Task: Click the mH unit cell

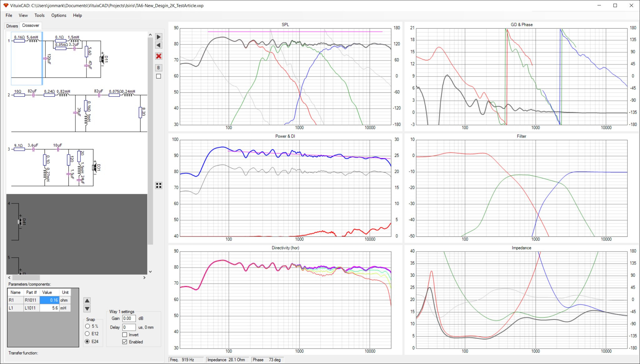Action: [65, 308]
